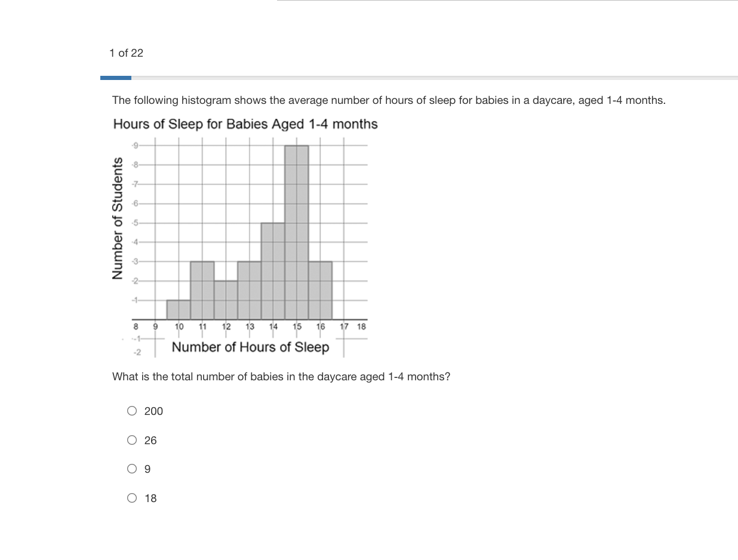Viewport: 738px width, 560px height.
Task: Click the 'Number of Students' axis label
Action: [x=118, y=218]
